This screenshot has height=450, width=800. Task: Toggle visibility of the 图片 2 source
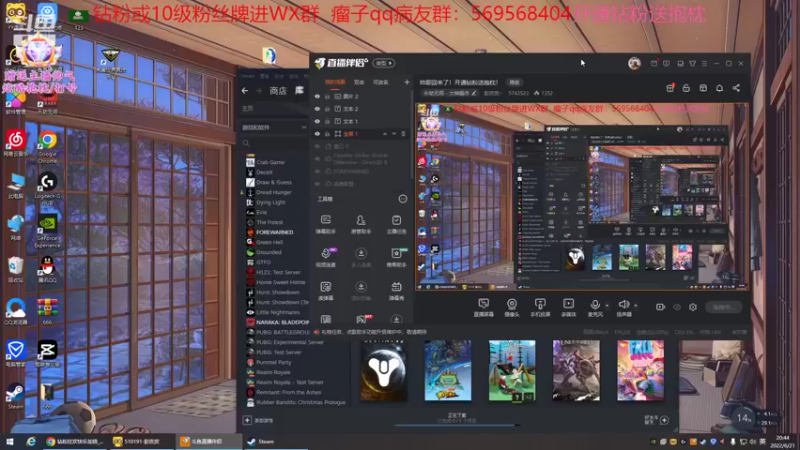tap(317, 96)
